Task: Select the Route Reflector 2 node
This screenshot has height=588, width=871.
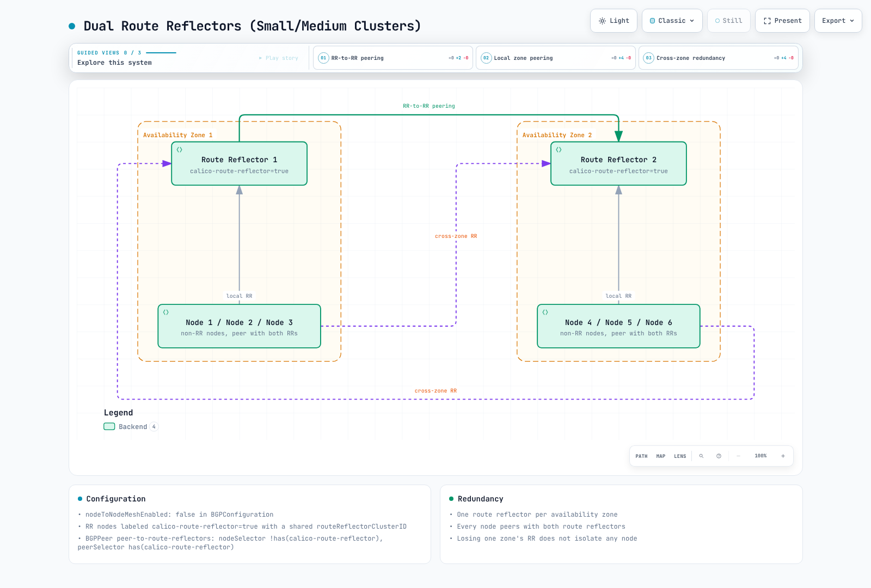Action: pyautogui.click(x=618, y=163)
